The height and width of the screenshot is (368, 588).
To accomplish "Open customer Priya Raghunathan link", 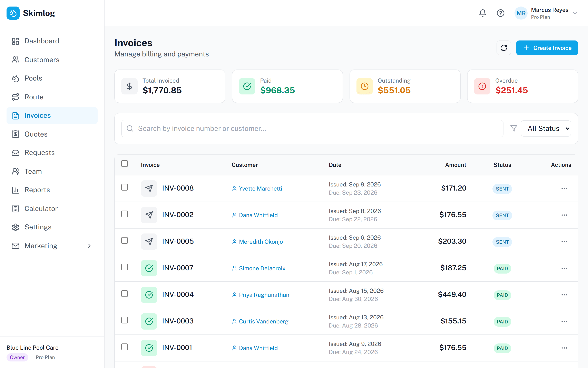I will [261, 295].
